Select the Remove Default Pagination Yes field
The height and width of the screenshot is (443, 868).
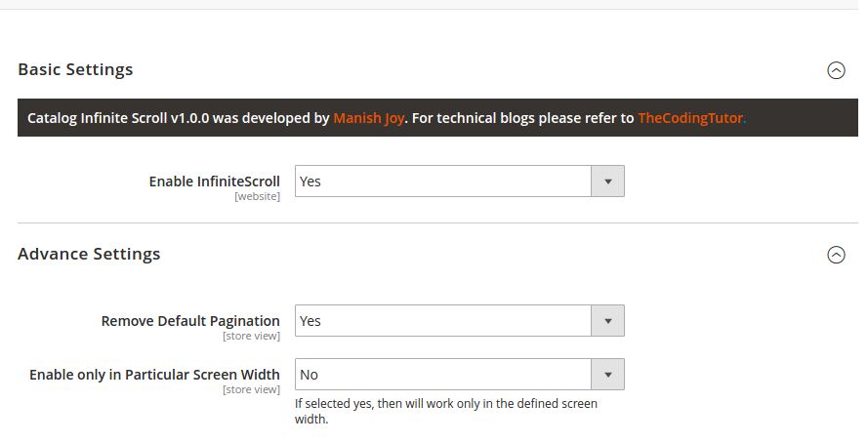click(460, 321)
